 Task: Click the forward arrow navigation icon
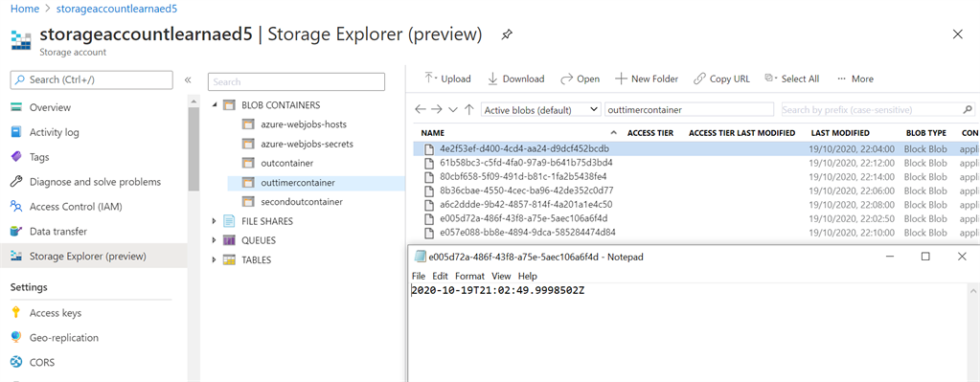click(x=436, y=109)
